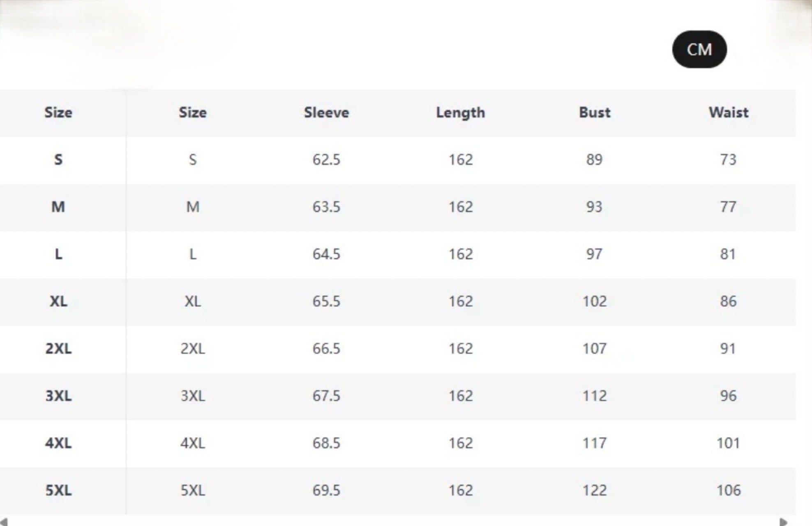
Task: Select the bold 3XL row label
Action: (58, 396)
